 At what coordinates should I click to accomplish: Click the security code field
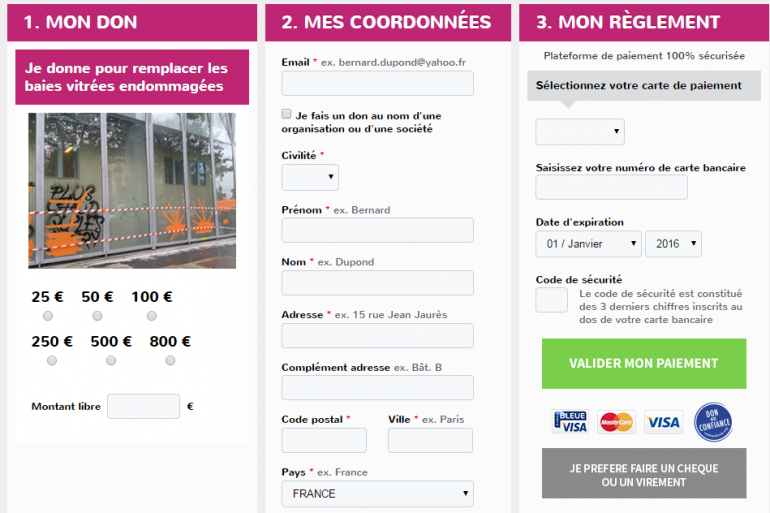pos(551,300)
